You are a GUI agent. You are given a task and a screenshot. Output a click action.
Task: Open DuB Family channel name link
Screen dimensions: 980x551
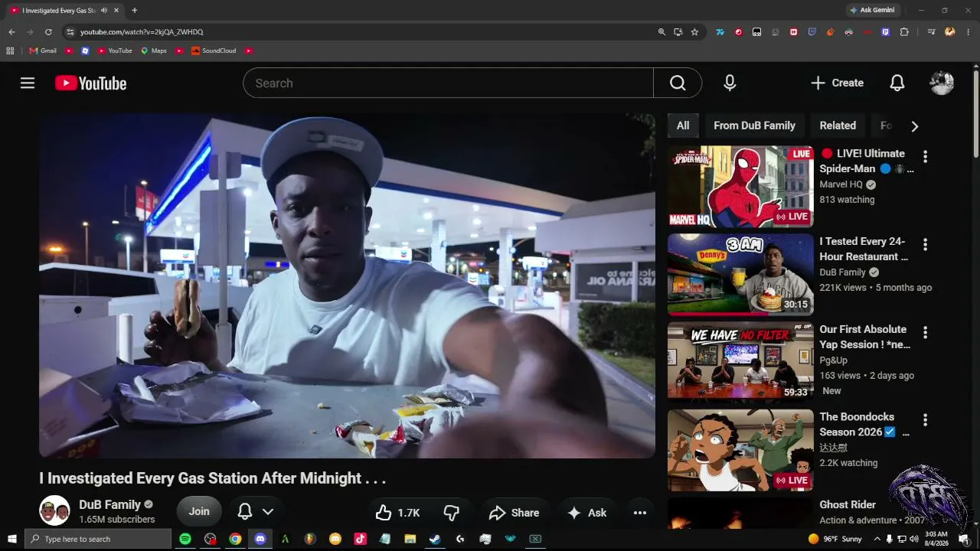click(x=109, y=504)
